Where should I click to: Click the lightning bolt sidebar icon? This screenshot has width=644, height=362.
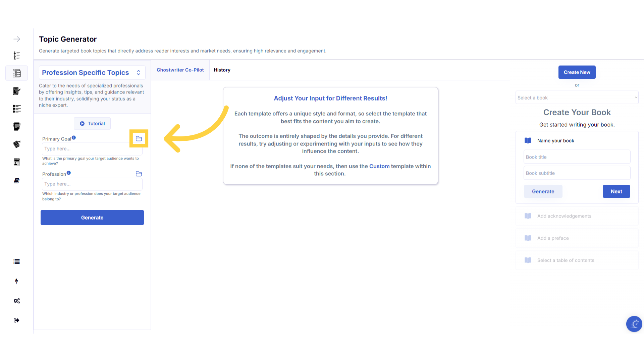click(x=16, y=281)
